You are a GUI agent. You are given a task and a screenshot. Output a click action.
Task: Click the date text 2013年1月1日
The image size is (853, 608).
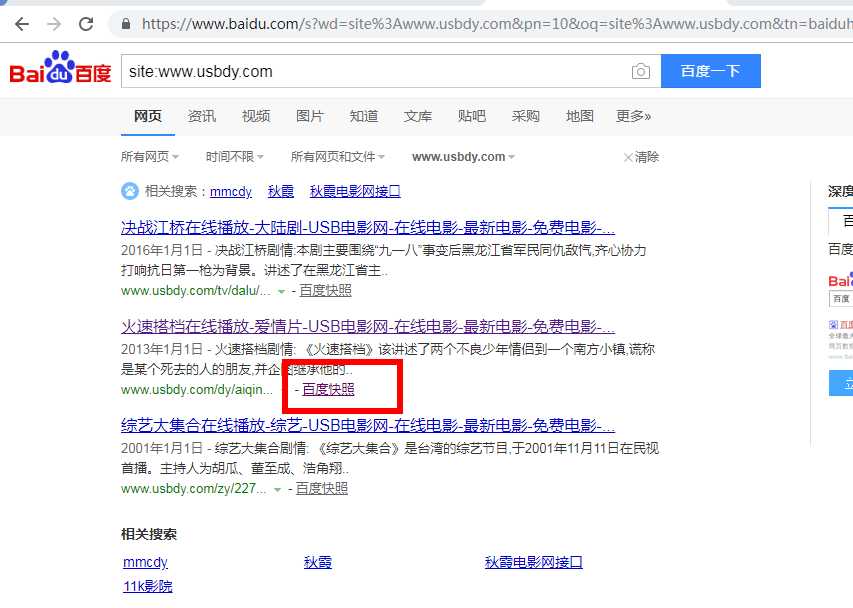coord(162,350)
